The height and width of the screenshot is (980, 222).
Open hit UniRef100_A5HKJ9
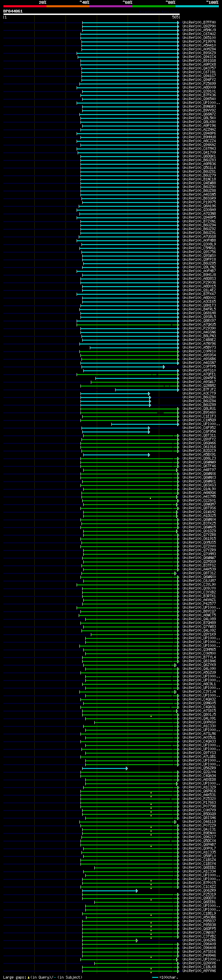click(x=199, y=30)
